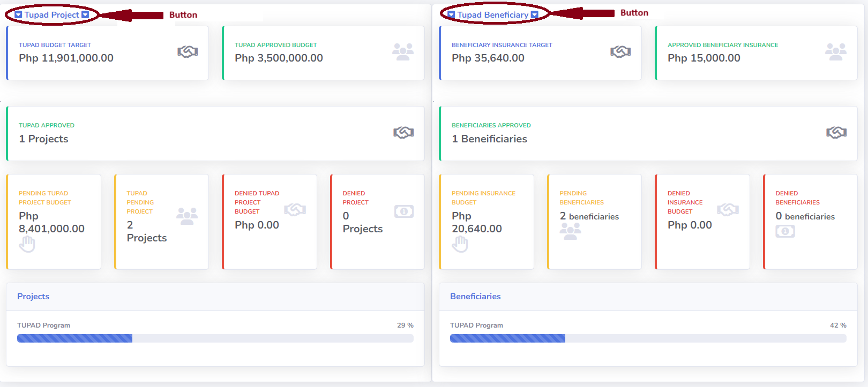The height and width of the screenshot is (387, 868).
Task: Click hand icon in Pending Tupad Project Budget card
Action: tap(27, 245)
